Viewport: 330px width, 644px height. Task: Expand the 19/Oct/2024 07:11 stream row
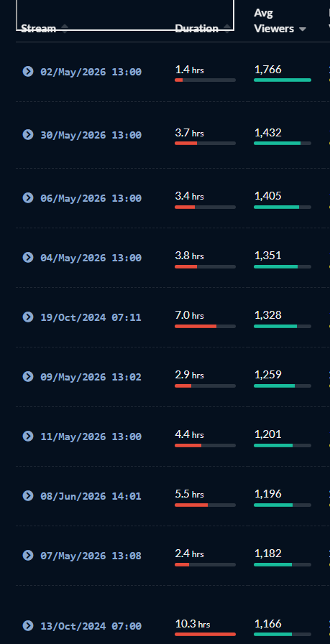click(27, 317)
